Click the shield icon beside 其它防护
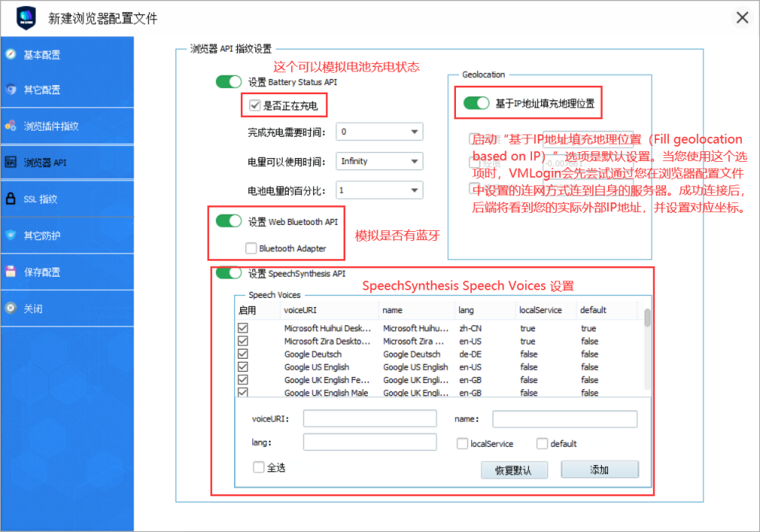This screenshot has width=760, height=532. tap(11, 236)
